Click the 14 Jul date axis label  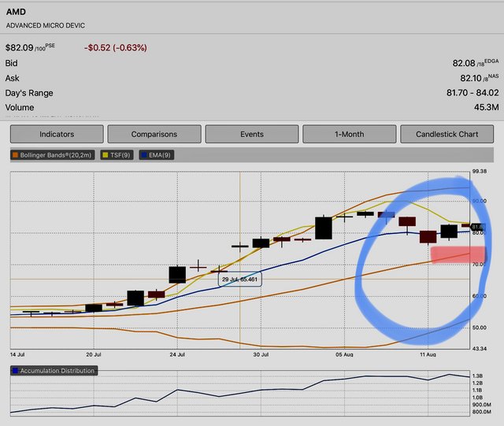[17, 354]
